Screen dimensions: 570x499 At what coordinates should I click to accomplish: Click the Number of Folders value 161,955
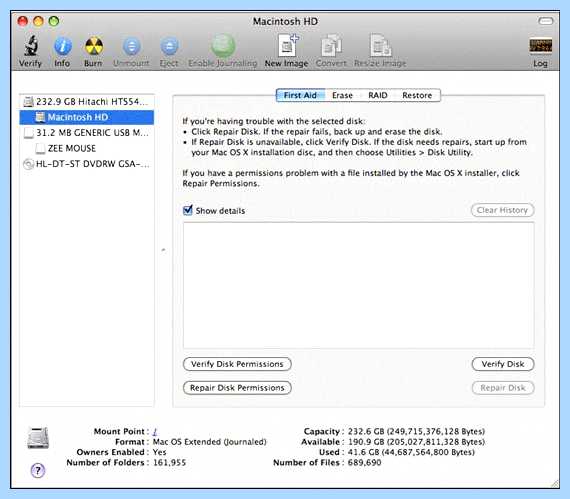click(x=169, y=463)
